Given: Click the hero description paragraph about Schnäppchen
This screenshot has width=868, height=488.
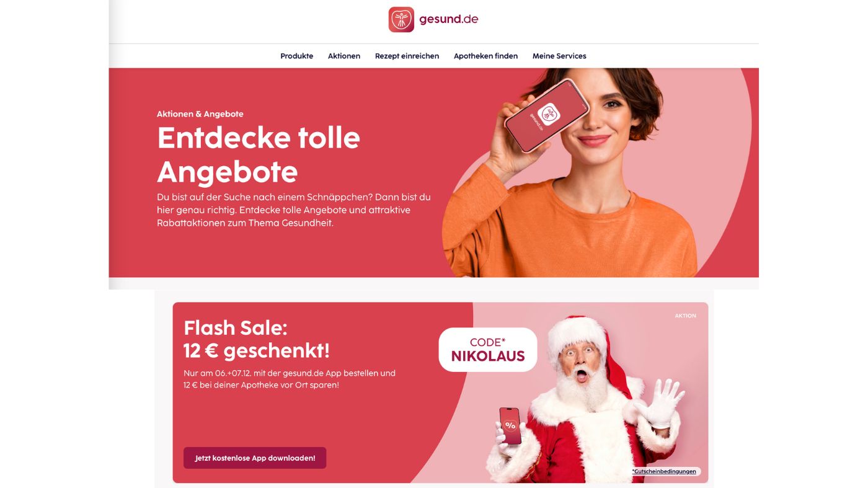Looking at the screenshot, I should click(294, 210).
